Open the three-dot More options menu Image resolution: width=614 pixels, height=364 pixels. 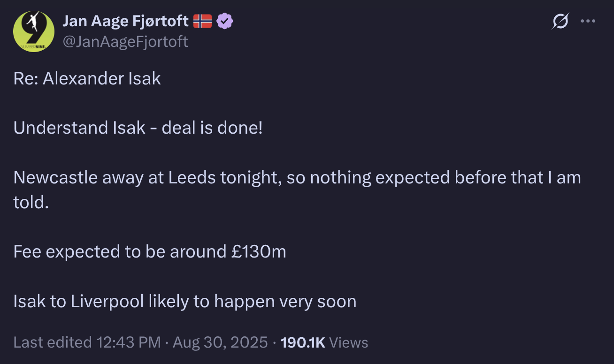coord(588,21)
